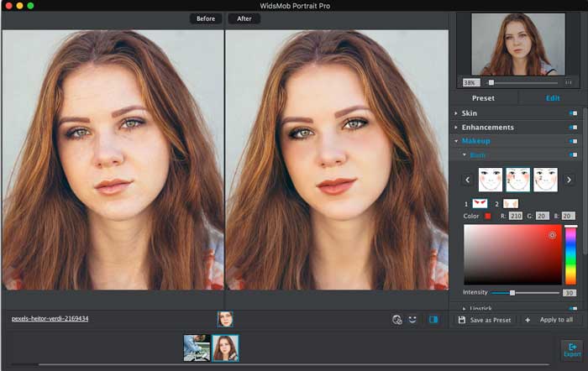Collapse the Blush subsection triangle

click(465, 154)
